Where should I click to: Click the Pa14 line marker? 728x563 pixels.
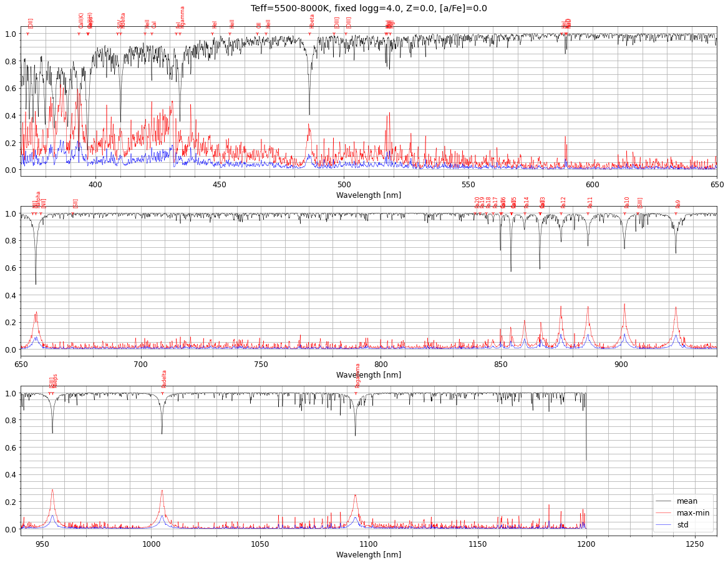524,213
